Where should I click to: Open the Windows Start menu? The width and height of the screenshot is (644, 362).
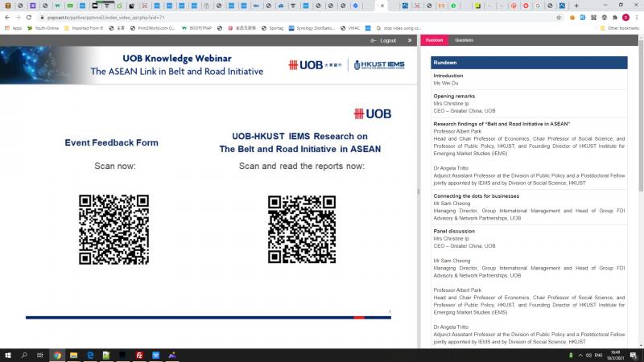click(8, 356)
